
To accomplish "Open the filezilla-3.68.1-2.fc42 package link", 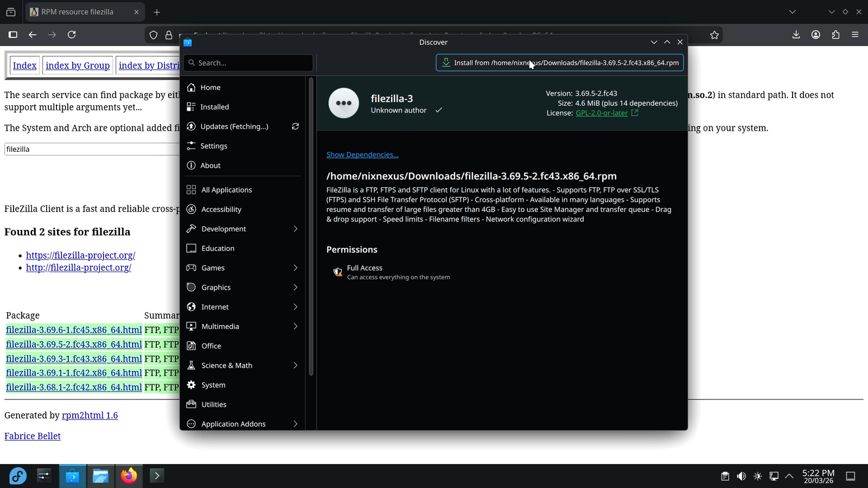I will [74, 387].
